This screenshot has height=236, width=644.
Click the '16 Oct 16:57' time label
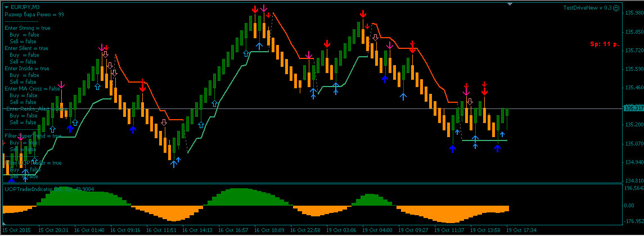point(234,230)
